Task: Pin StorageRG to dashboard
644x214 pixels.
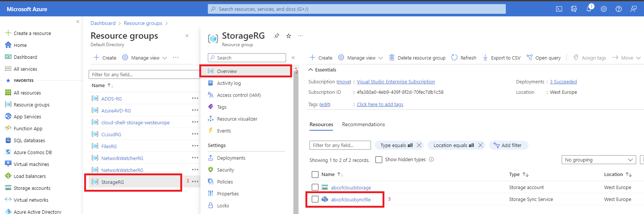Action: coord(277,36)
